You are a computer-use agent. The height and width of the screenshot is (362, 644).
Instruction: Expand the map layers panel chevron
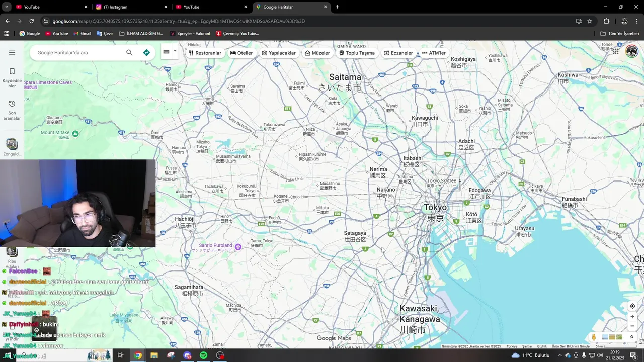point(632,337)
